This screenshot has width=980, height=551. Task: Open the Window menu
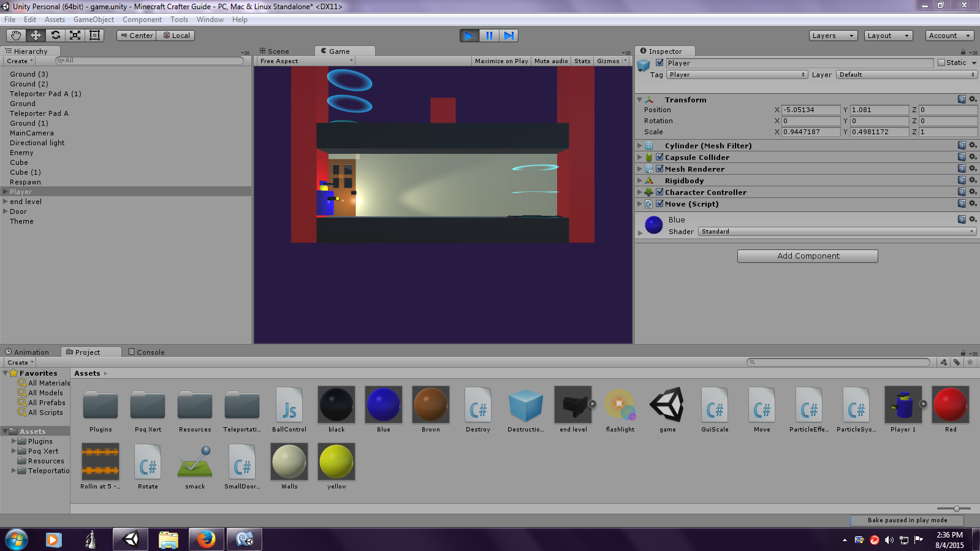point(210,20)
